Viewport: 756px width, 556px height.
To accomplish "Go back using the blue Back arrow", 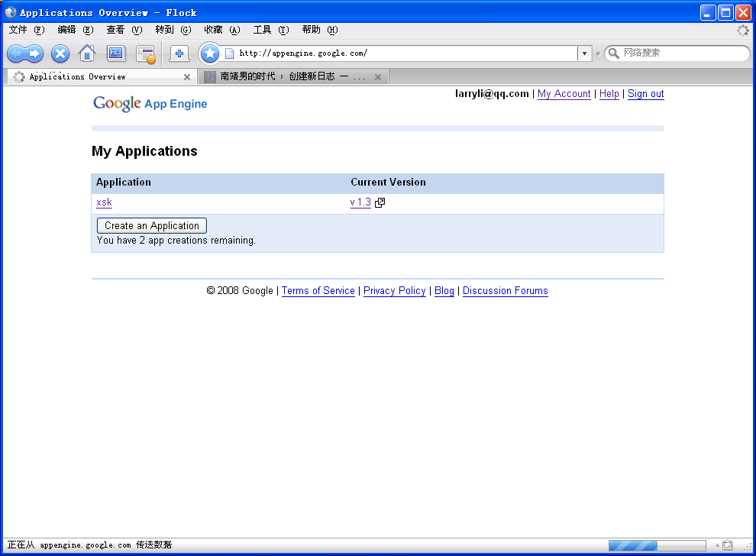I will click(x=16, y=53).
